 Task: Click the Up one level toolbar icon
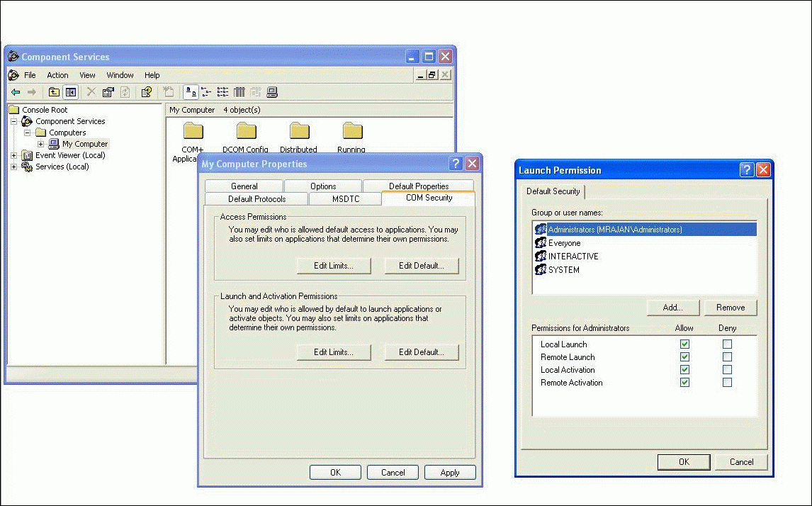pyautogui.click(x=54, y=92)
